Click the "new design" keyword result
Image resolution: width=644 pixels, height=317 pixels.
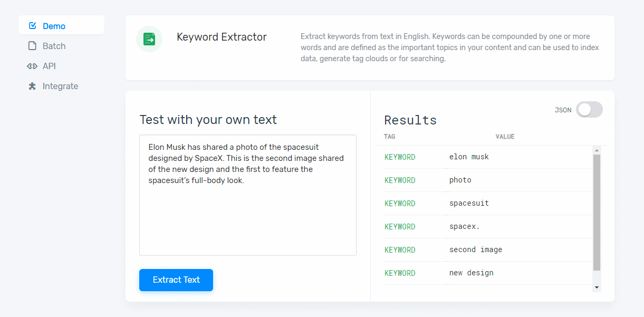[471, 273]
